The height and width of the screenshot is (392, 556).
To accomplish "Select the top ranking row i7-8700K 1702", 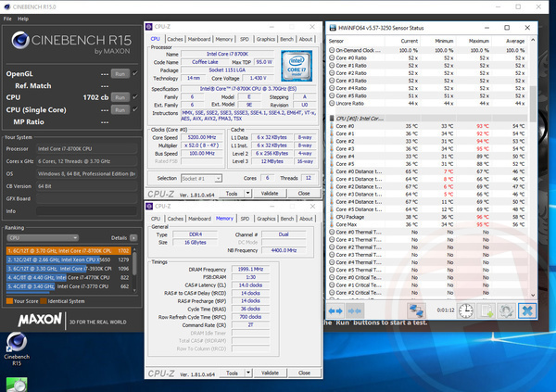I will pos(69,250).
